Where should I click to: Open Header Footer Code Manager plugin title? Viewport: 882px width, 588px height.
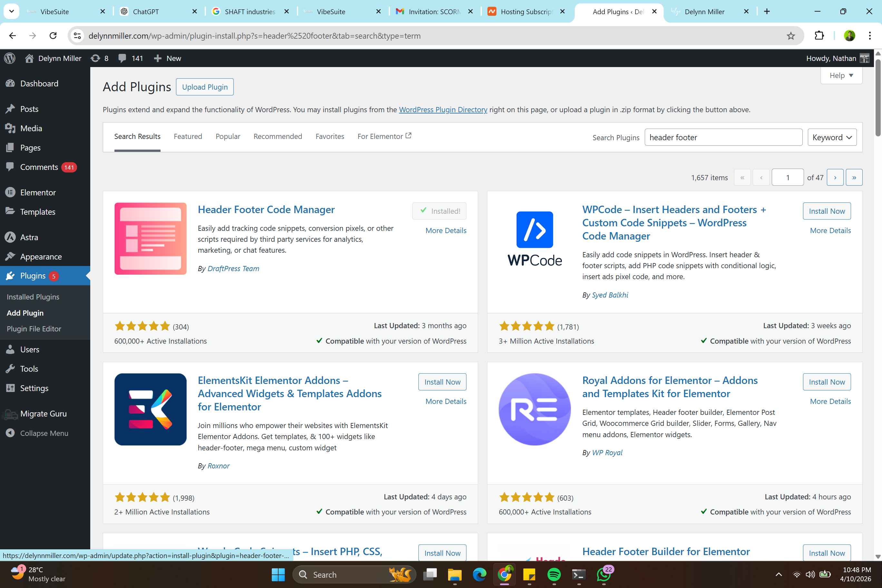click(x=266, y=209)
